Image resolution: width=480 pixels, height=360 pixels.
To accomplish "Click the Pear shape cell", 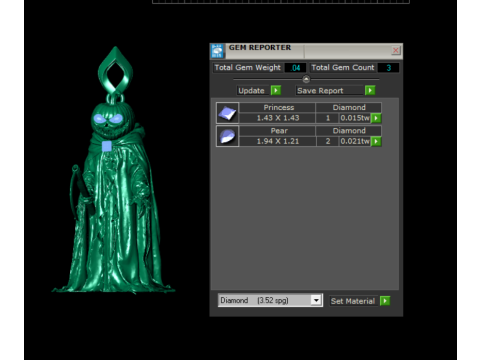I will [x=278, y=131].
